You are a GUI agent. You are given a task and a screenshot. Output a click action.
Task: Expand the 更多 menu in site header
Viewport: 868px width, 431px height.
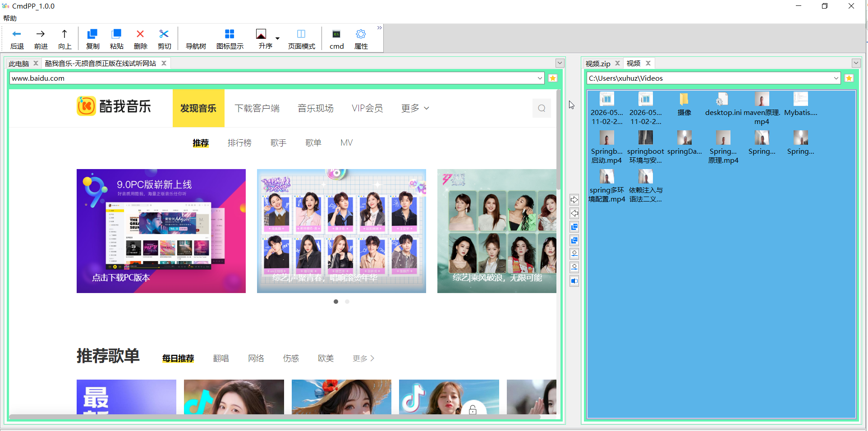click(415, 108)
